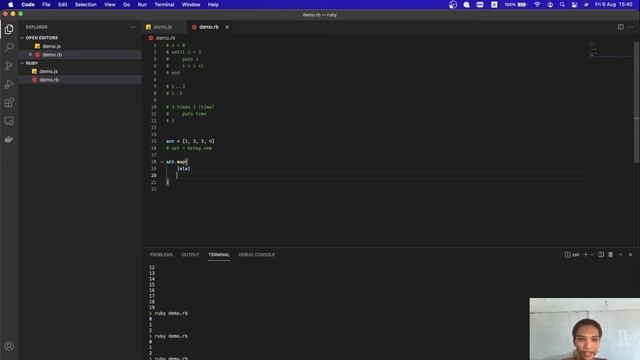640x360 pixels.
Task: Open Accounts menu in activity bar
Action: click(x=9, y=347)
